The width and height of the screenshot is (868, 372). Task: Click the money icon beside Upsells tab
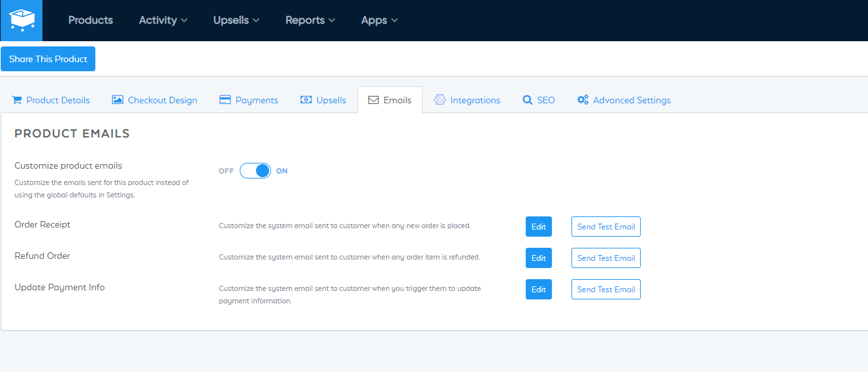pos(306,100)
